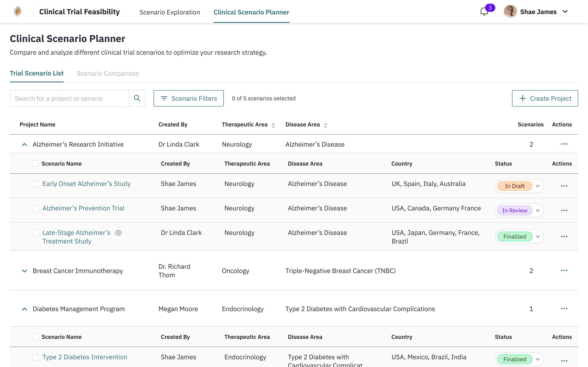The height and width of the screenshot is (367, 588).
Task: Switch to Scenario Comparison tab
Action: (108, 73)
